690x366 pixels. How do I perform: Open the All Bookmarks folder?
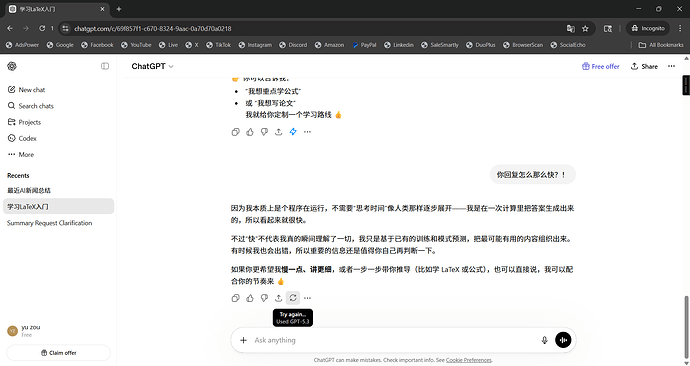pos(661,45)
